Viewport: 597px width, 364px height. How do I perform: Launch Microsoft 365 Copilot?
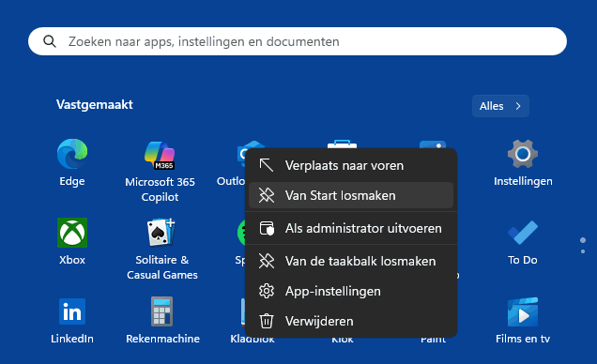160,156
